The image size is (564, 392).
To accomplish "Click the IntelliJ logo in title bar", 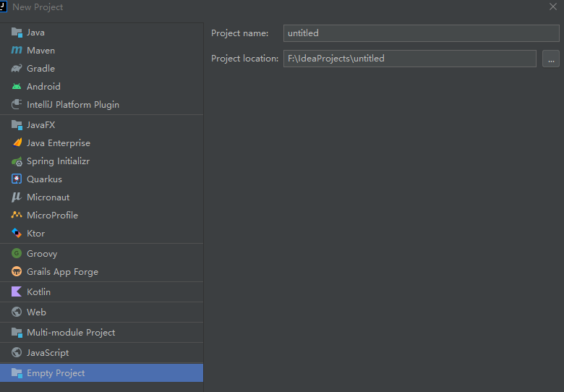I will pos(3,7).
